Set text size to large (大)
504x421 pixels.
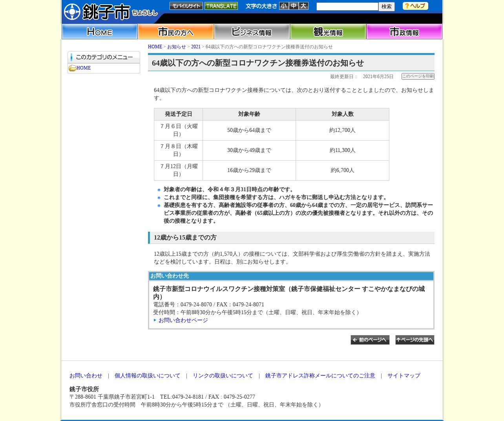[x=303, y=6]
